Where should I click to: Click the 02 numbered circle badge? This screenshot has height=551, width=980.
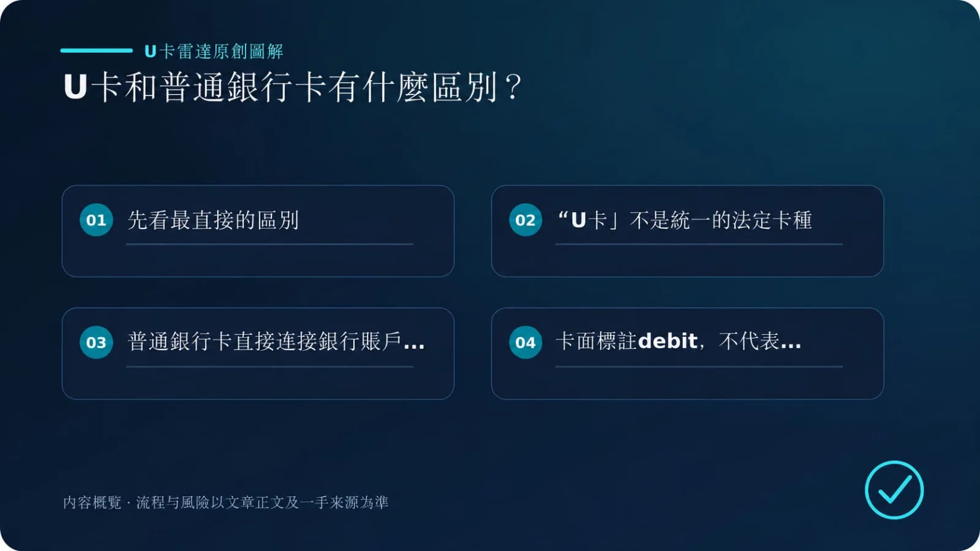[526, 220]
